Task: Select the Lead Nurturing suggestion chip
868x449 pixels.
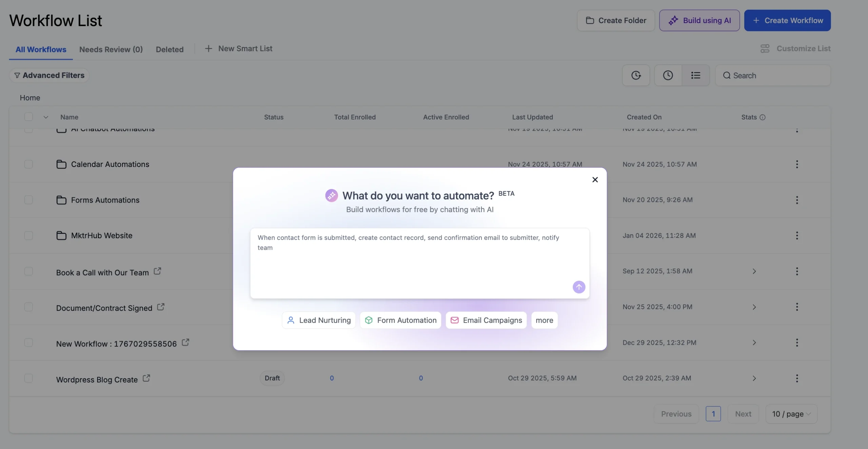Action: tap(319, 320)
